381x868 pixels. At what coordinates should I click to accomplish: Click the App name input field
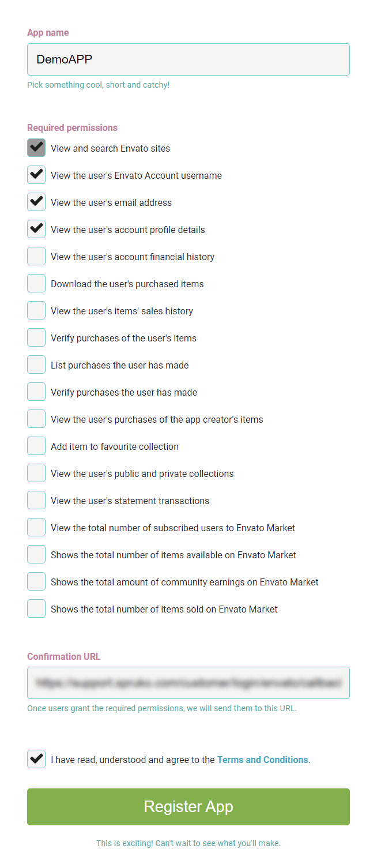tap(188, 59)
